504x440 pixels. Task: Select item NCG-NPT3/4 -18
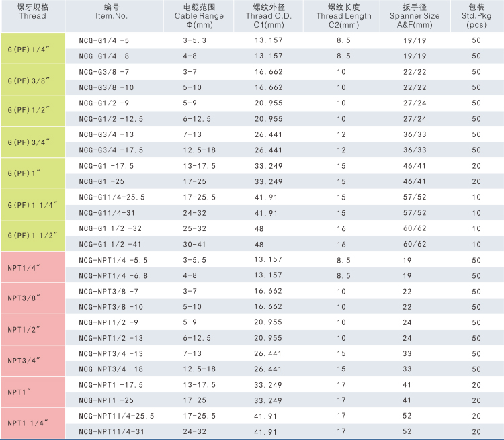[x=111, y=369]
